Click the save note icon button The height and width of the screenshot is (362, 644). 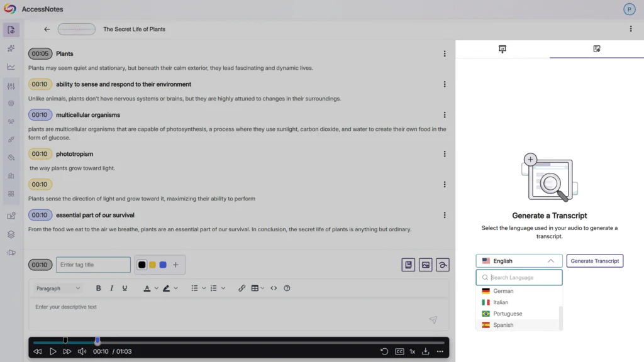coord(408,265)
